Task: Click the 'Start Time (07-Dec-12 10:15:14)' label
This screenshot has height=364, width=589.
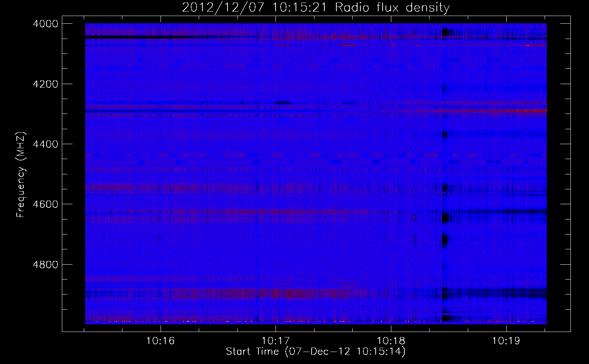Action: click(316, 352)
